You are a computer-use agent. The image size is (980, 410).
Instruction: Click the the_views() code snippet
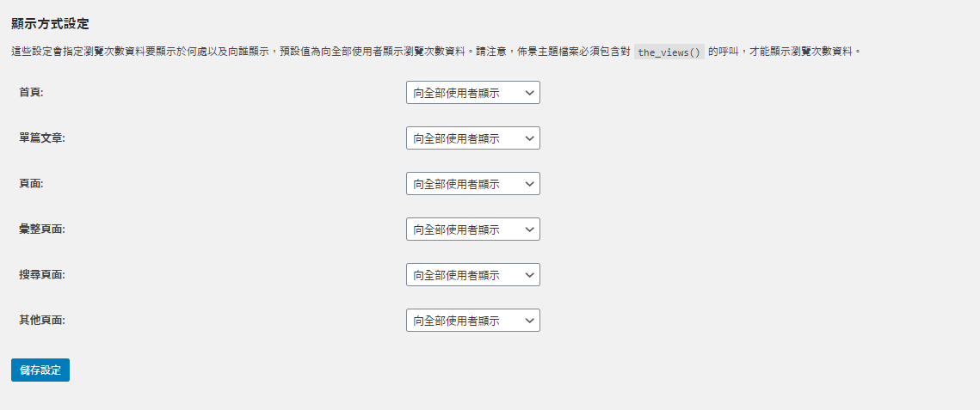[x=669, y=52]
